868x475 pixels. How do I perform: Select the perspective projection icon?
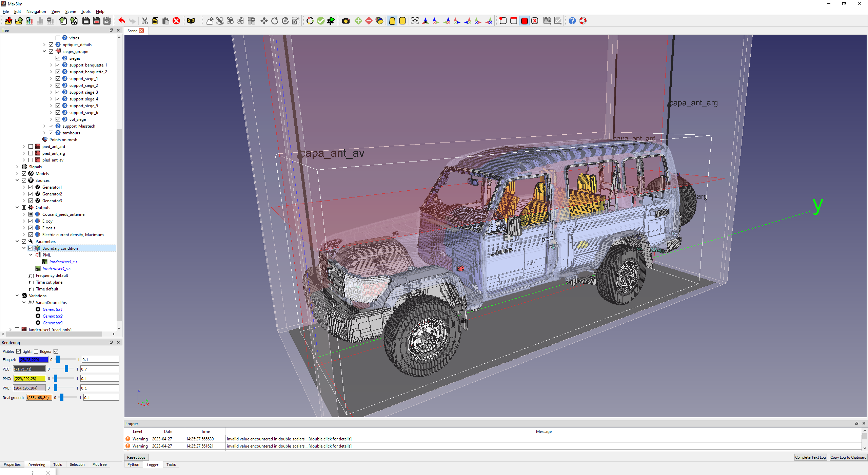pos(392,21)
